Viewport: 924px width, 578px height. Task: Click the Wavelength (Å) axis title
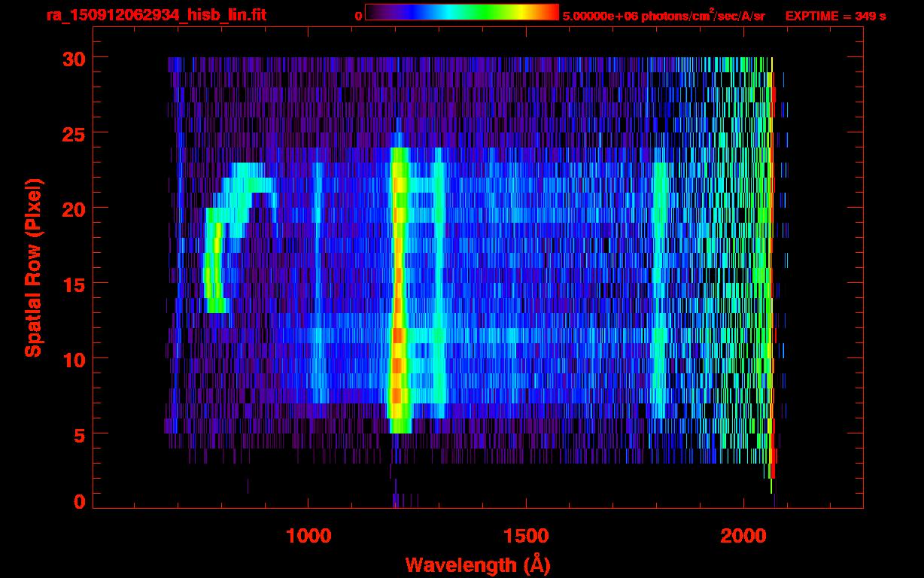pos(479,564)
